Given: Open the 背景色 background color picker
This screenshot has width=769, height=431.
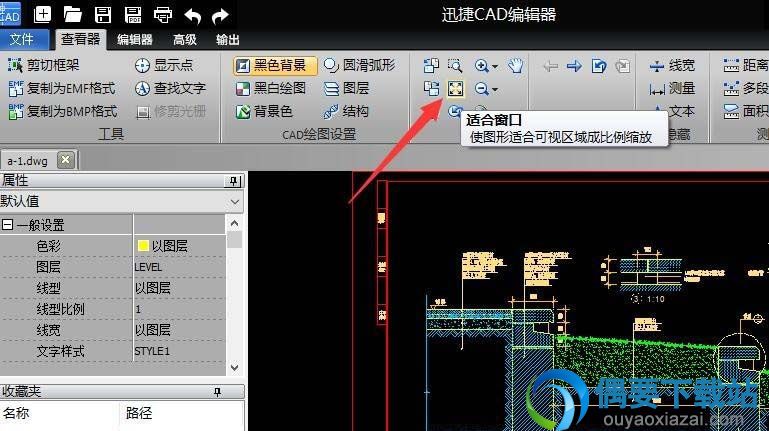Looking at the screenshot, I should [x=264, y=111].
